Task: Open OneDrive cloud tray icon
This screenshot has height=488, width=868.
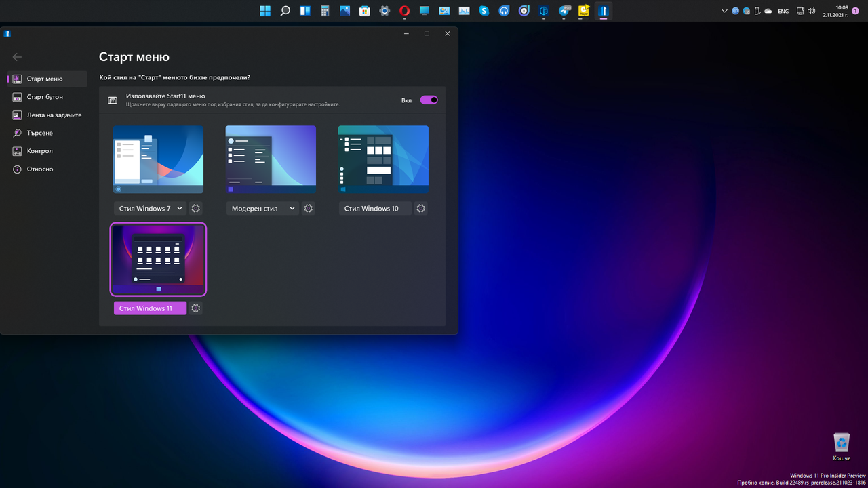Action: pyautogui.click(x=768, y=11)
